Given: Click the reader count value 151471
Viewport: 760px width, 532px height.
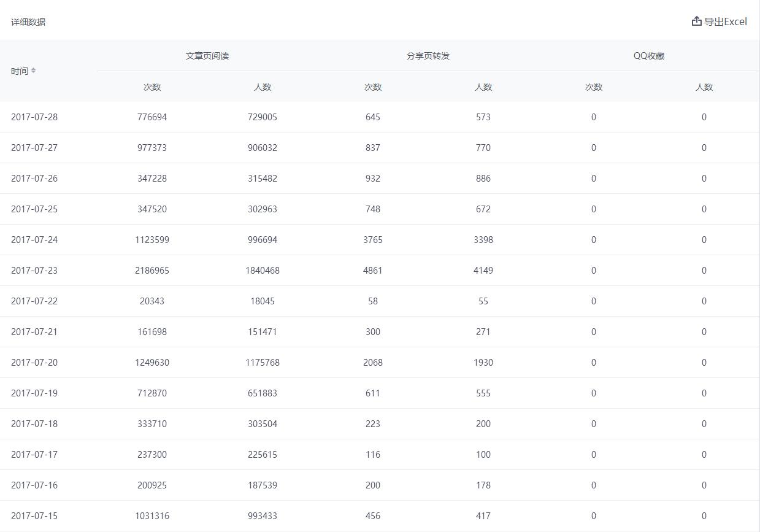Looking at the screenshot, I should 263,332.
